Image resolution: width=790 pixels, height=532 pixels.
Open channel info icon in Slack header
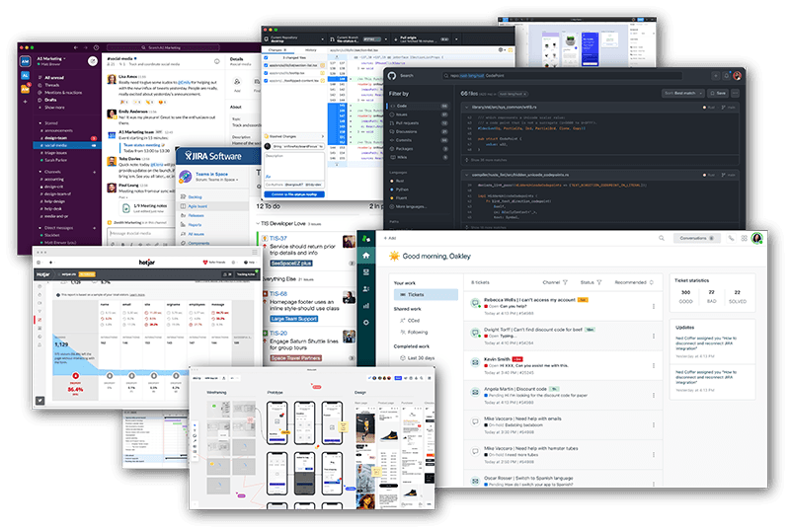[217, 61]
